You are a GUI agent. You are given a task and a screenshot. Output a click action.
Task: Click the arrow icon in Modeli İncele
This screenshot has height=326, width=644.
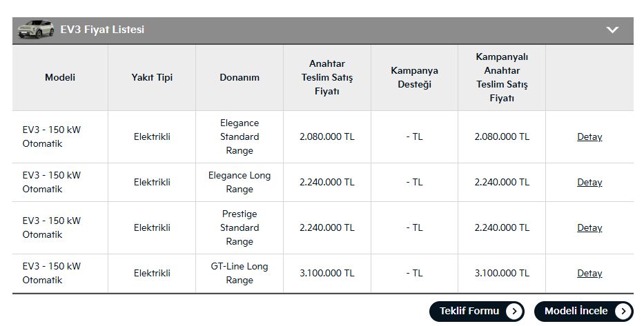tap(623, 312)
